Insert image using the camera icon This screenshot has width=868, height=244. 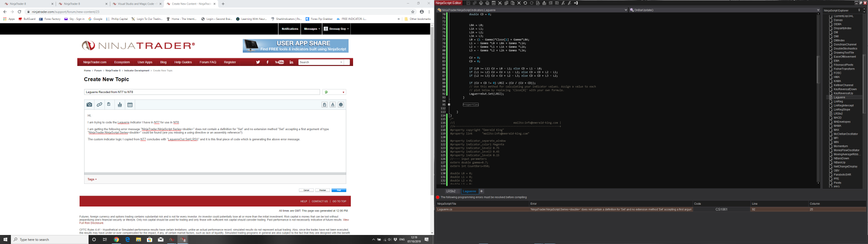pyautogui.click(x=89, y=104)
